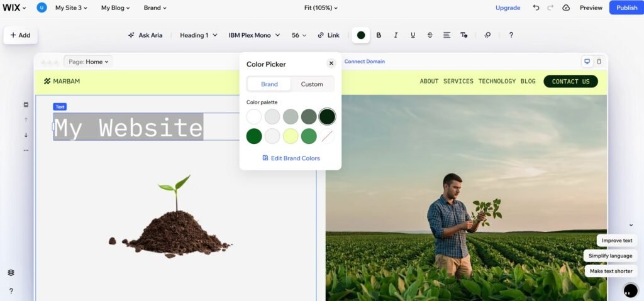This screenshot has width=644, height=301.
Task: Switch to the Brand tab in Color Picker
Action: [269, 84]
